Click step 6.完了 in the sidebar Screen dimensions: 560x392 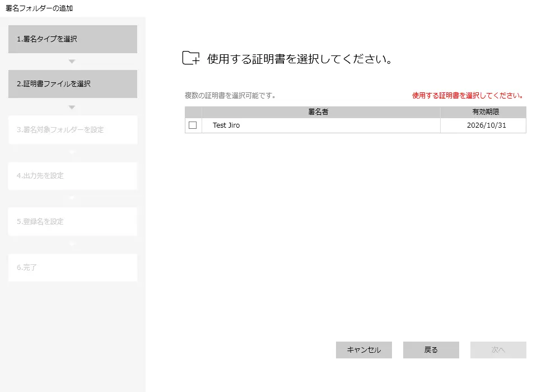73,268
